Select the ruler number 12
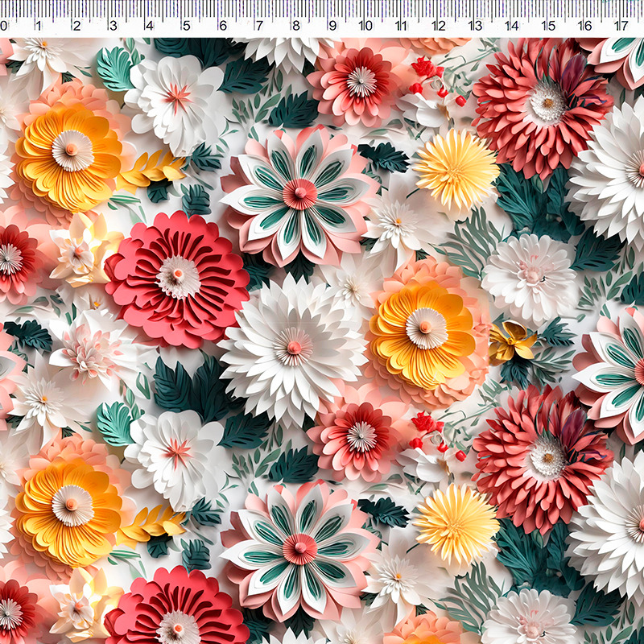 coord(438,26)
